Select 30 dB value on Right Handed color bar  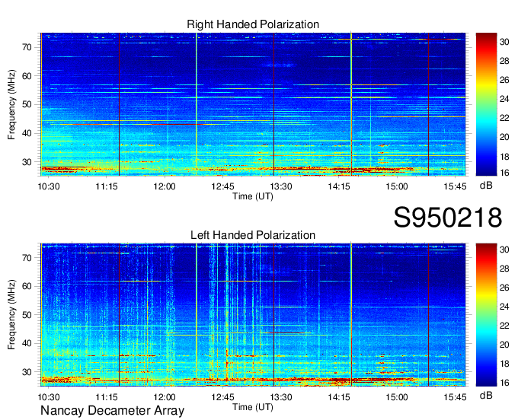click(504, 42)
